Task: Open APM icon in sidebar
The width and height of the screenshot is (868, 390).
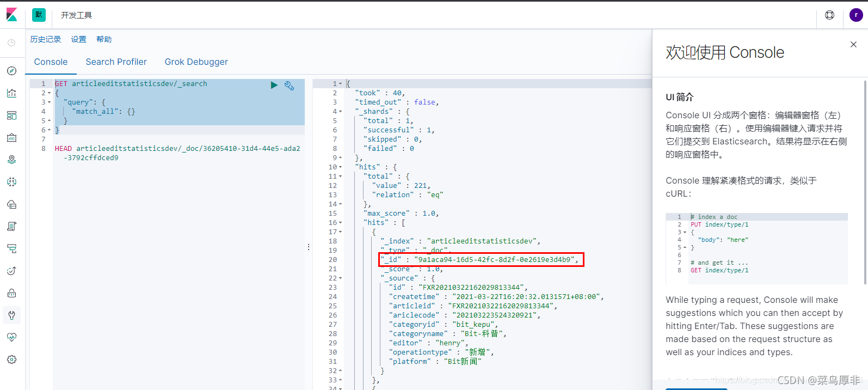Action: click(11, 248)
